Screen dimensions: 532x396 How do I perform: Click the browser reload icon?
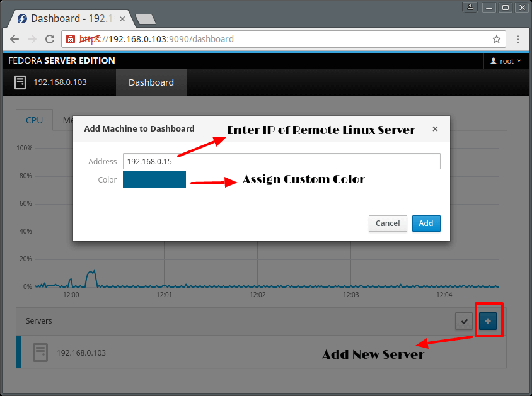pyautogui.click(x=50, y=39)
